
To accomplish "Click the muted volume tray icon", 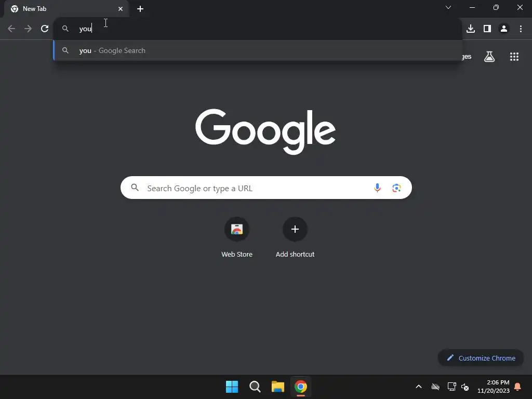I will pyautogui.click(x=465, y=387).
